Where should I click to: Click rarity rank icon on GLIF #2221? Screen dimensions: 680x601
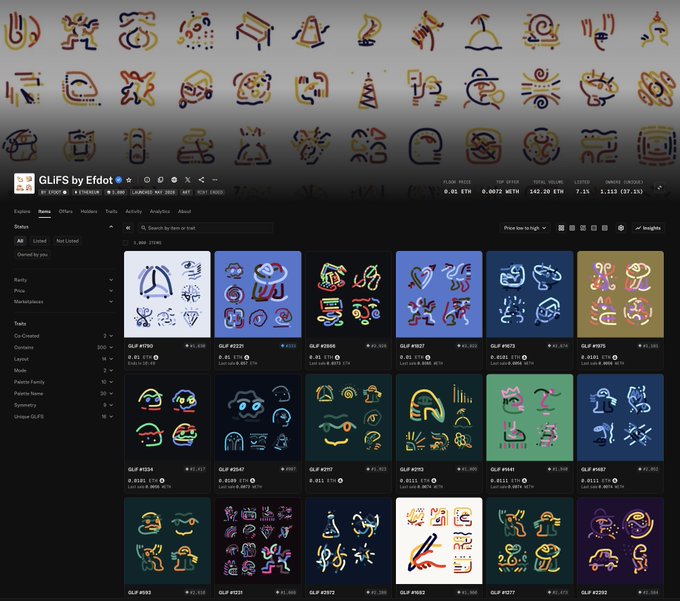(282, 346)
